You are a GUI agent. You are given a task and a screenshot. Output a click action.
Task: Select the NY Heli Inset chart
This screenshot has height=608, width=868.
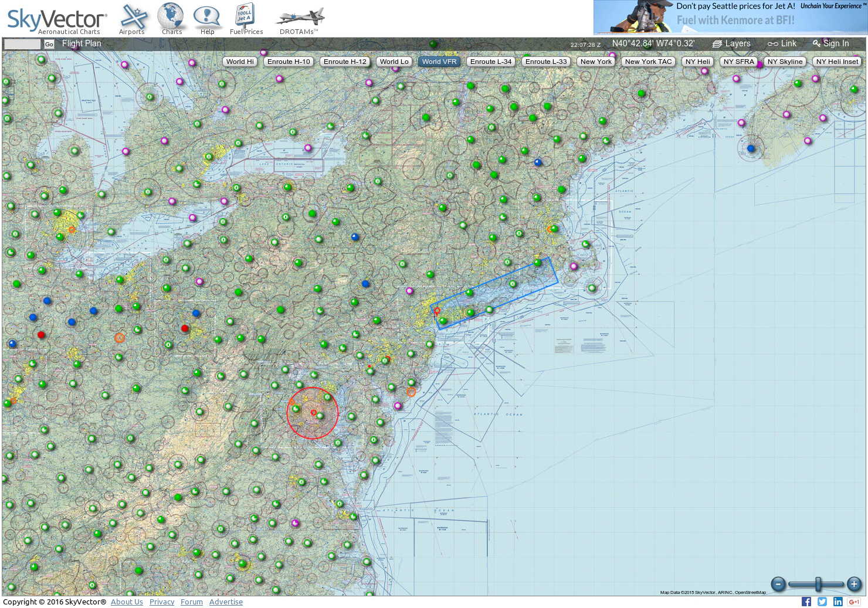click(x=837, y=62)
